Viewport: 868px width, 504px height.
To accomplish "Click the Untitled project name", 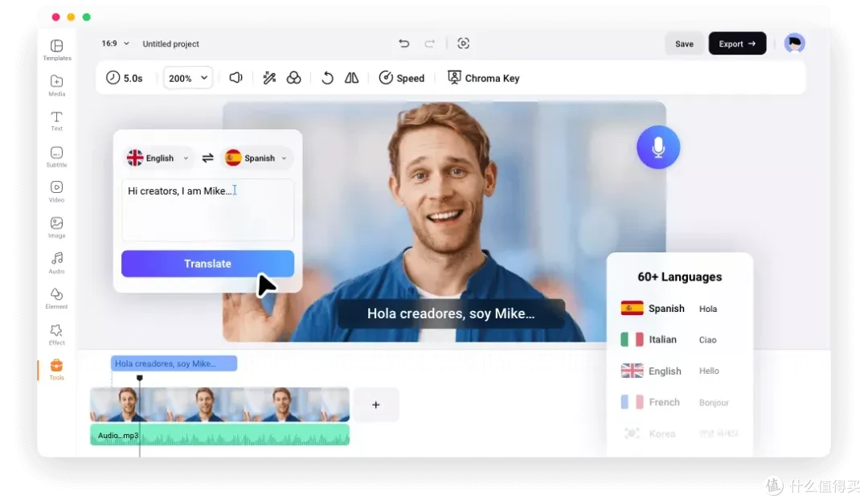I will coord(170,43).
